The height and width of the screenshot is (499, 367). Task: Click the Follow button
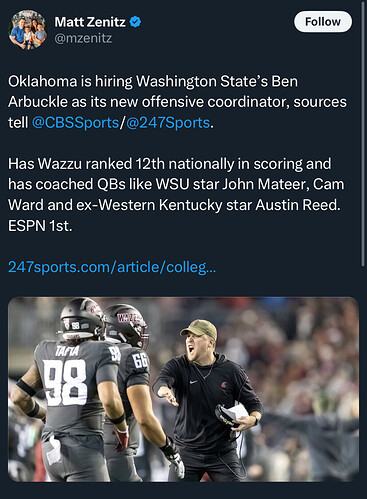(322, 22)
